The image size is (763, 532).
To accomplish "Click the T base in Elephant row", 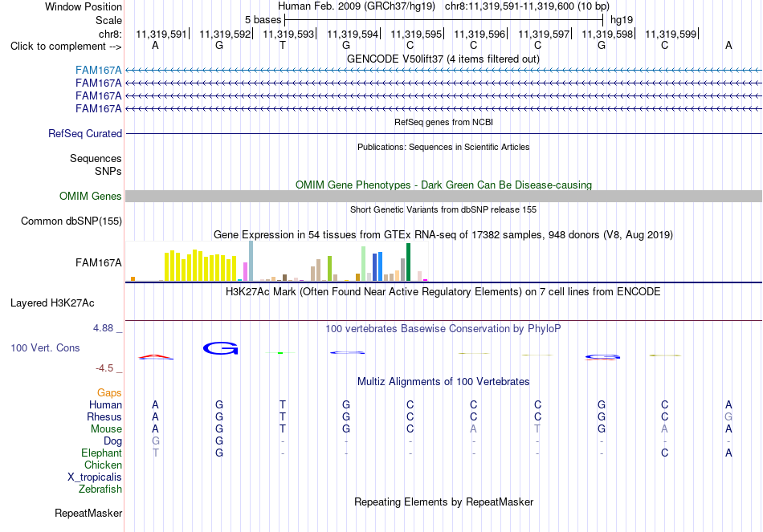I will (155, 453).
